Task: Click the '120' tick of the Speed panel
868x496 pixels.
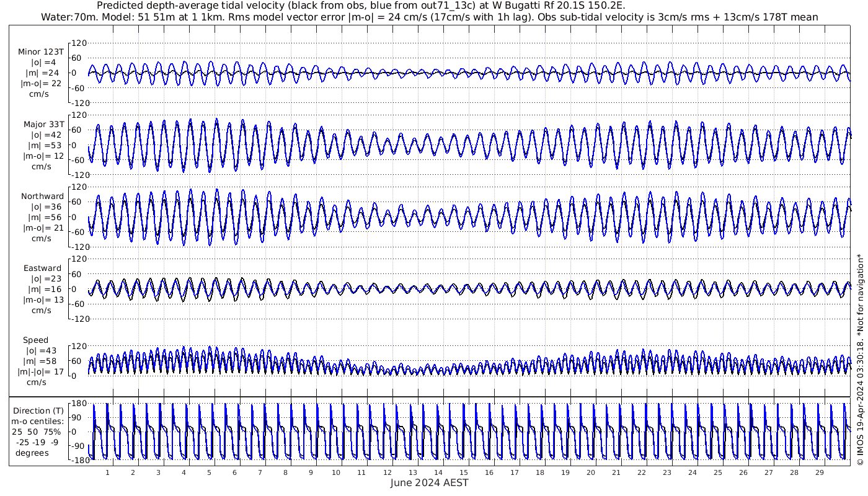Action: [80, 346]
